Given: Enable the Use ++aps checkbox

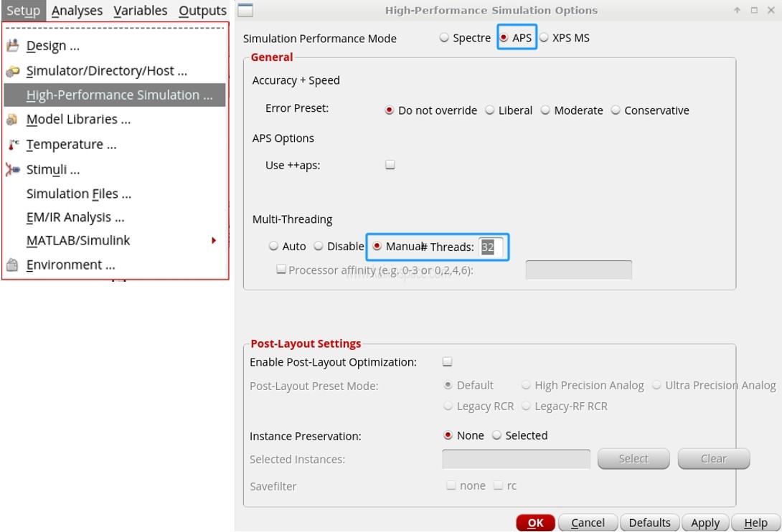Looking at the screenshot, I should click(x=390, y=165).
